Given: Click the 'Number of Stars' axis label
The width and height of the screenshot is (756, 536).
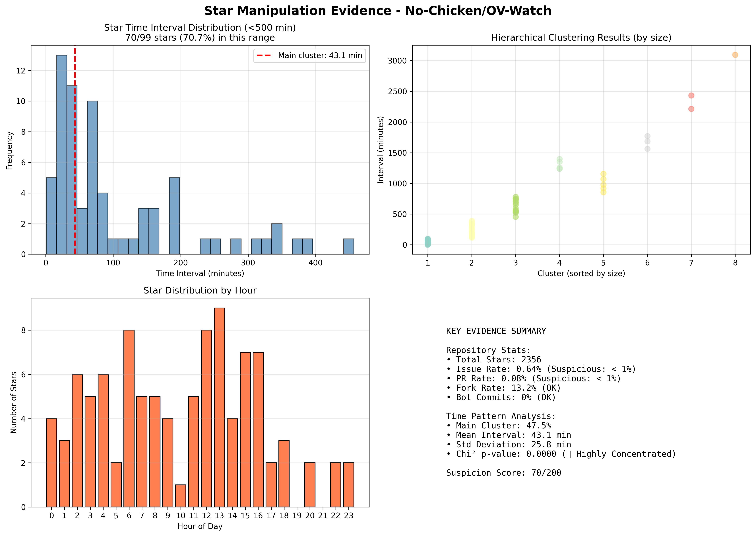Looking at the screenshot, I should 14,403.
